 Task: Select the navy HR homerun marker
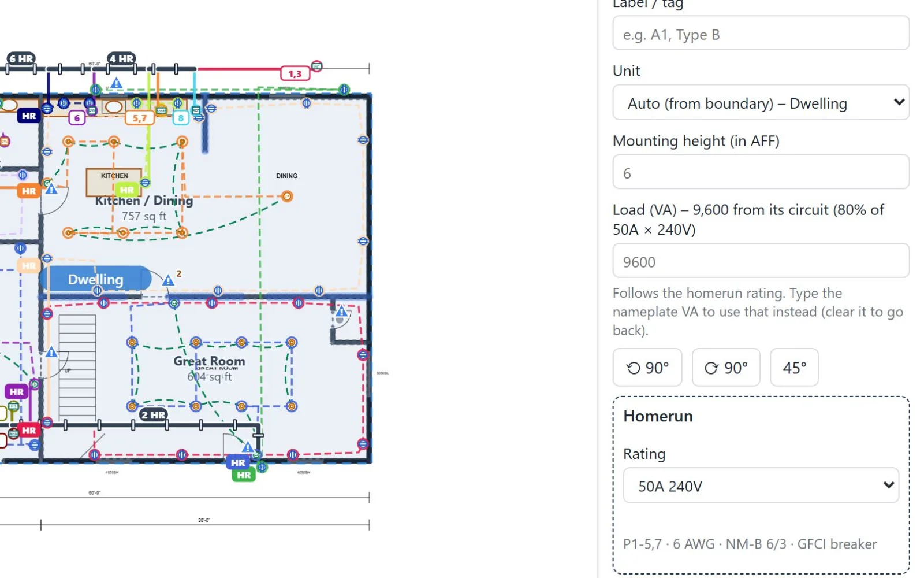pos(29,116)
